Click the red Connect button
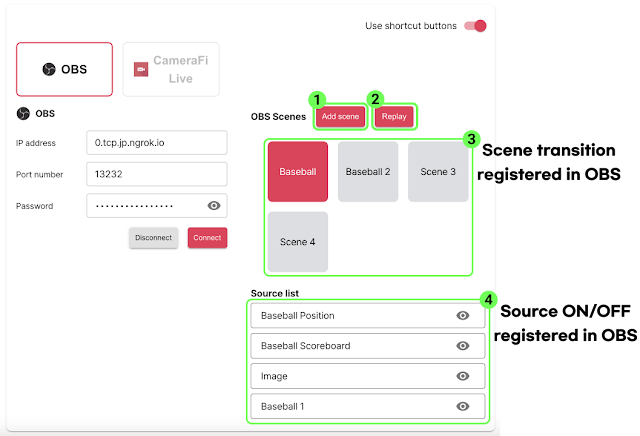 pyautogui.click(x=207, y=238)
